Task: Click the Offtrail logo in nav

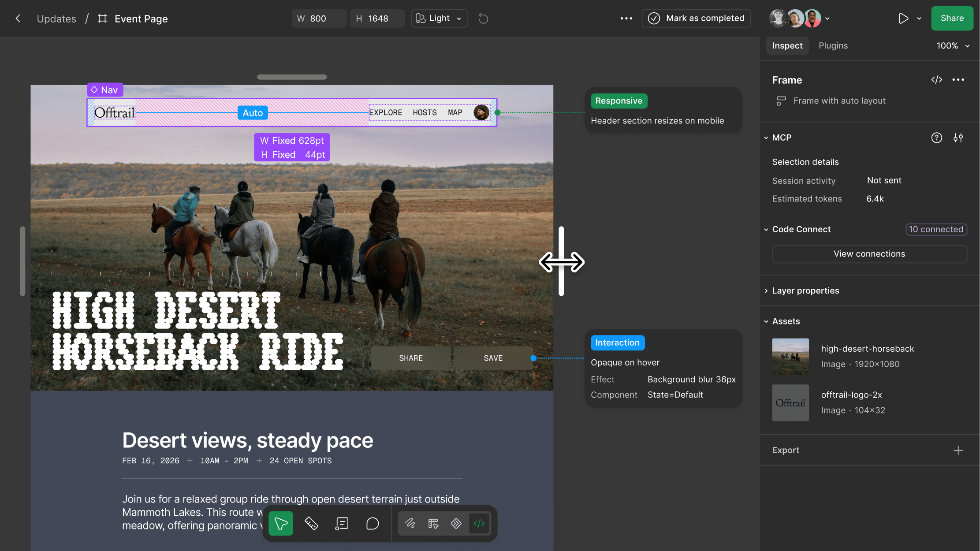Action: (114, 113)
